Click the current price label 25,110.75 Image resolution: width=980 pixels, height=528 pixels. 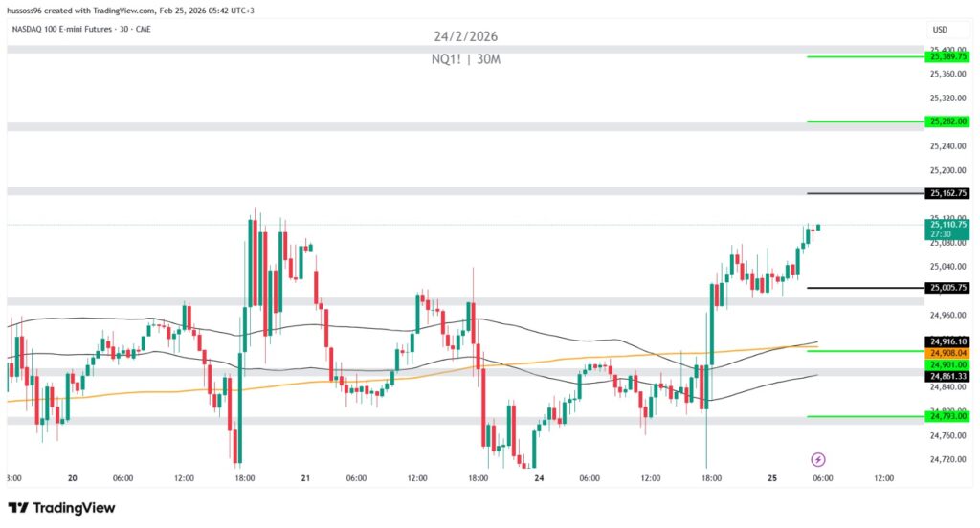coord(947,225)
